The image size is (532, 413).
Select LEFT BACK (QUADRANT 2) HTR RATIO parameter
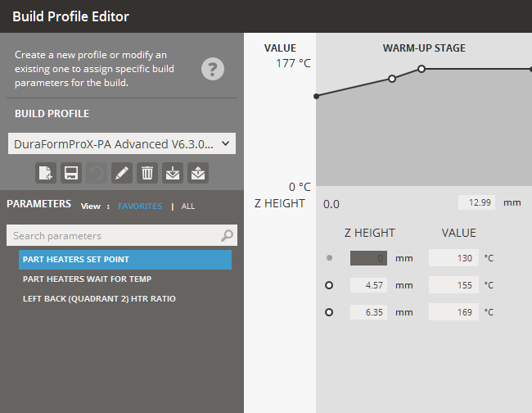click(x=99, y=298)
